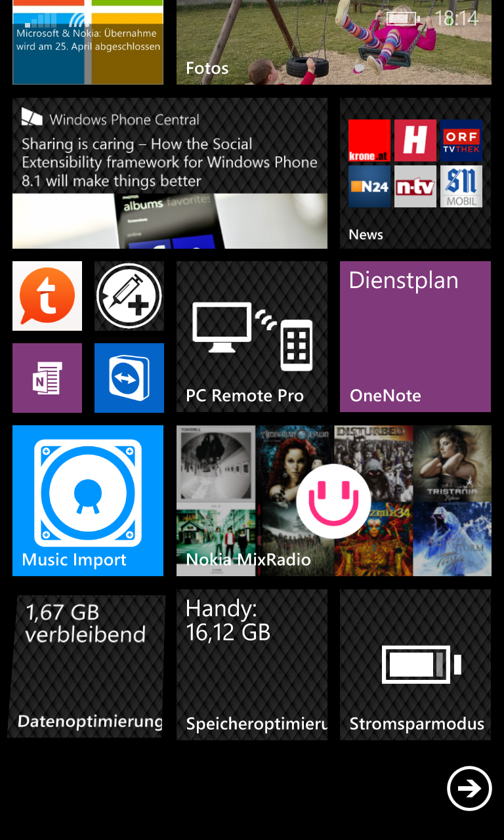Open the Dienstplan OneNote tile
The width and height of the screenshot is (504, 840).
pyautogui.click(x=415, y=337)
